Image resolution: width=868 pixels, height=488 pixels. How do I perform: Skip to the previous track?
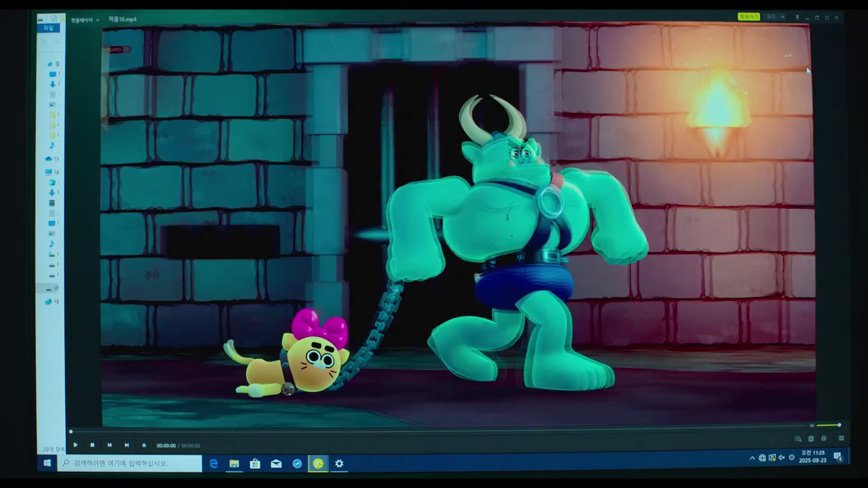tap(109, 445)
